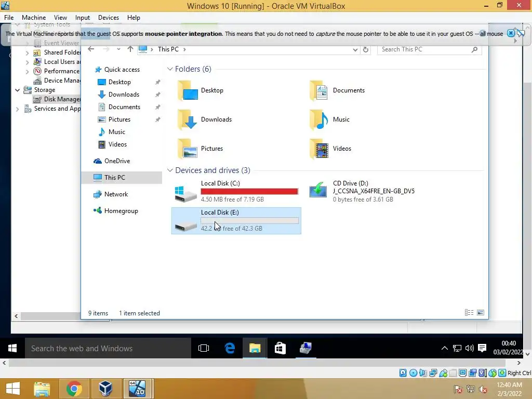Open the Documents folder icon
This screenshot has height=399, width=532.
(319, 90)
